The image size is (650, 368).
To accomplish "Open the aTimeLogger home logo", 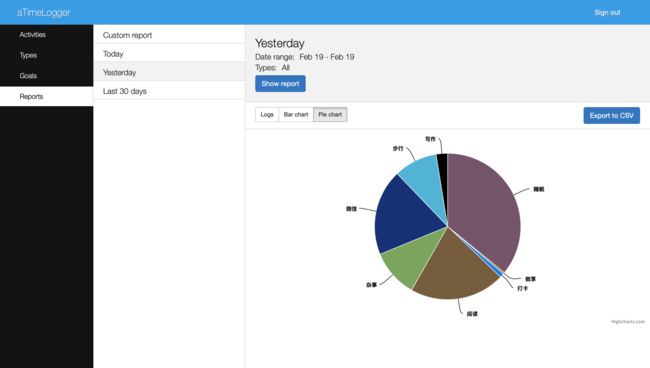I will (44, 12).
